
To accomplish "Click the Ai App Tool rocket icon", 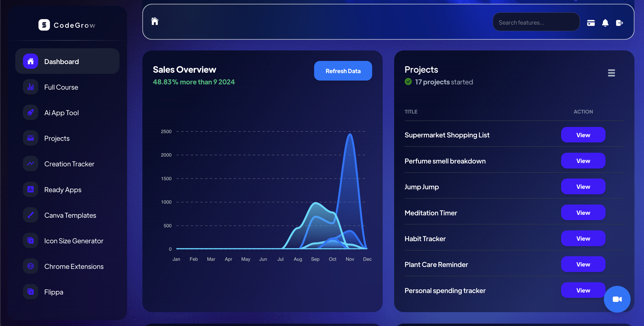I will pos(31,113).
